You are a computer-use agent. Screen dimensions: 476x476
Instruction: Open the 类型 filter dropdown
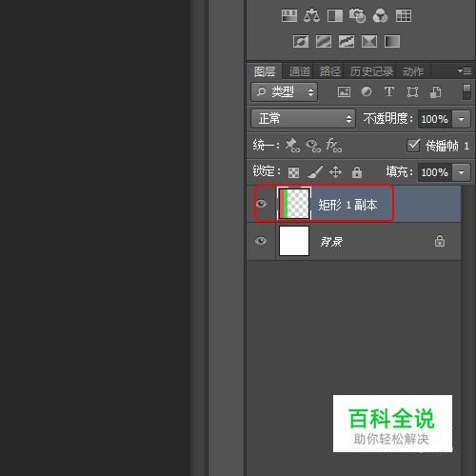tap(284, 92)
